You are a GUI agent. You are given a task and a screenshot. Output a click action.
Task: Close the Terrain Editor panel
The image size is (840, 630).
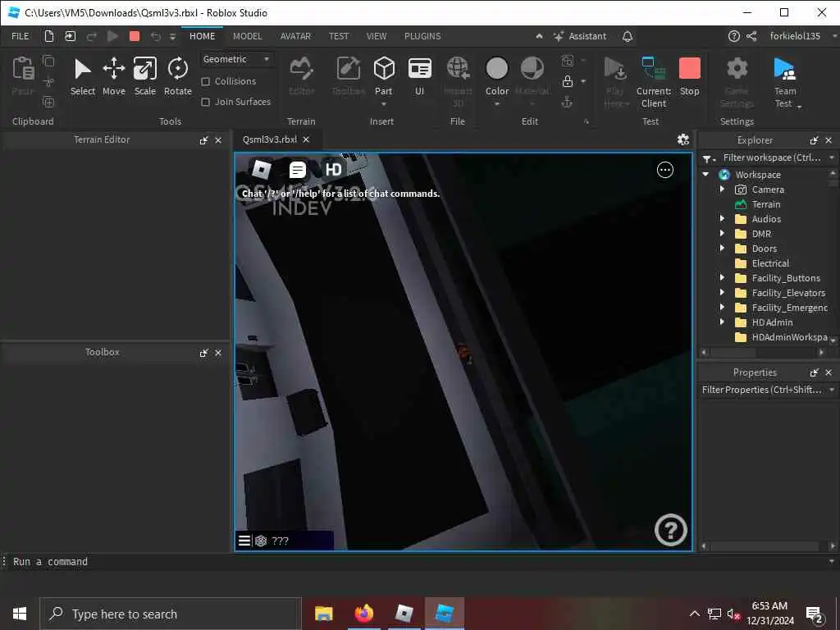click(218, 139)
